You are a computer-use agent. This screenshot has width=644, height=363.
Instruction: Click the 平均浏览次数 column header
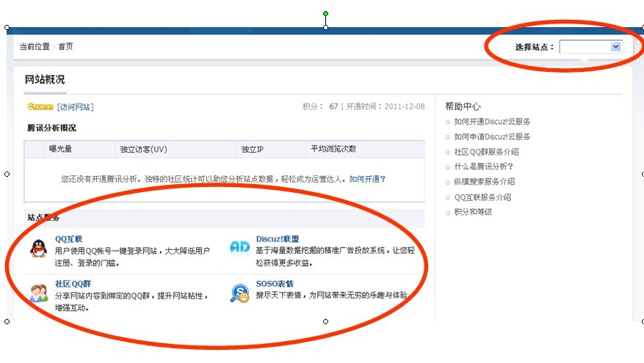click(x=333, y=149)
